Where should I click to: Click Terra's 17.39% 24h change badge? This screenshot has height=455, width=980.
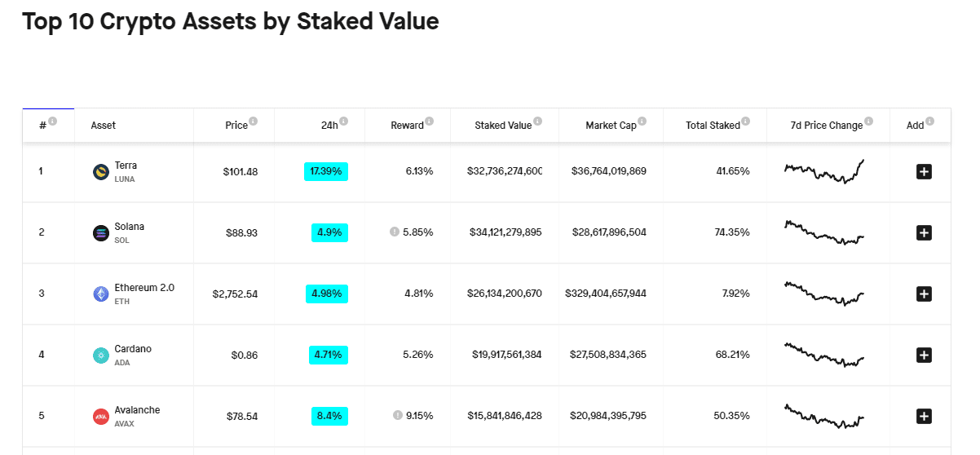[326, 171]
